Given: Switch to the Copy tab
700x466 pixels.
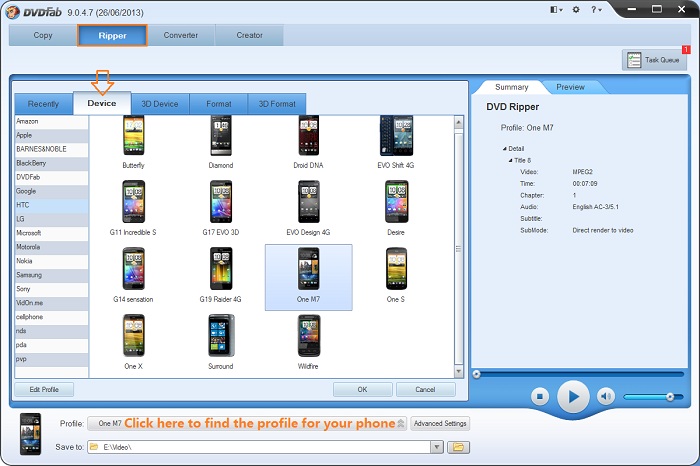Looking at the screenshot, I should (43, 35).
